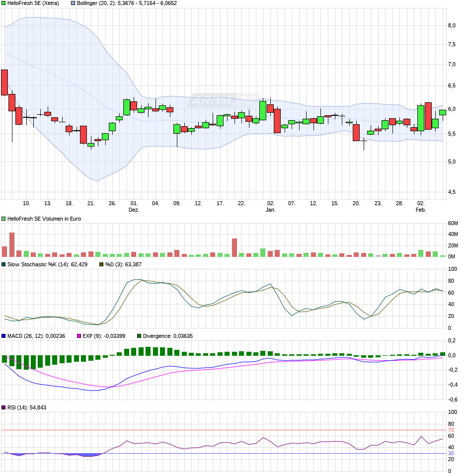This screenshot has width=467, height=476.
Task: Click the teal Slow Stochastic %K legend swatch
Action: coord(3,264)
